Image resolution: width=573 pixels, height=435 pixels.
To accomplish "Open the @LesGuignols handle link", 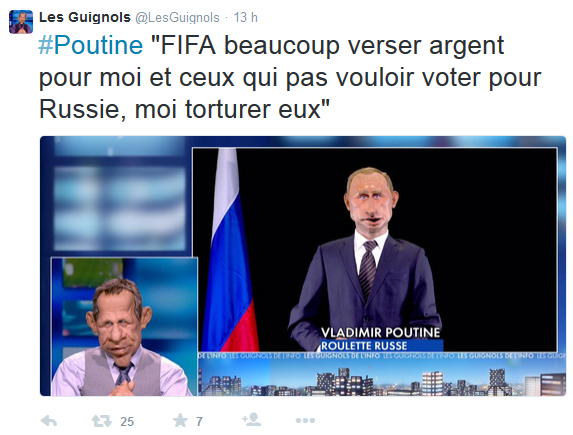I will [x=177, y=18].
